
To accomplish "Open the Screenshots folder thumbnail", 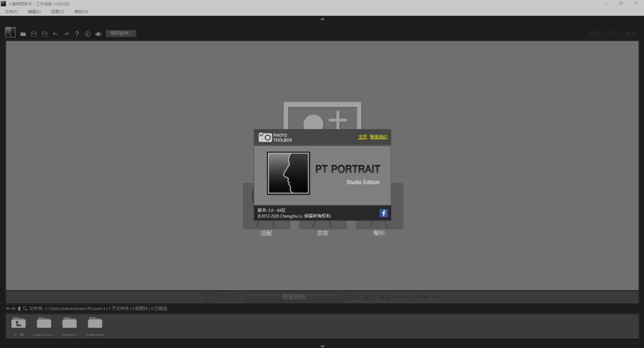I will point(95,327).
